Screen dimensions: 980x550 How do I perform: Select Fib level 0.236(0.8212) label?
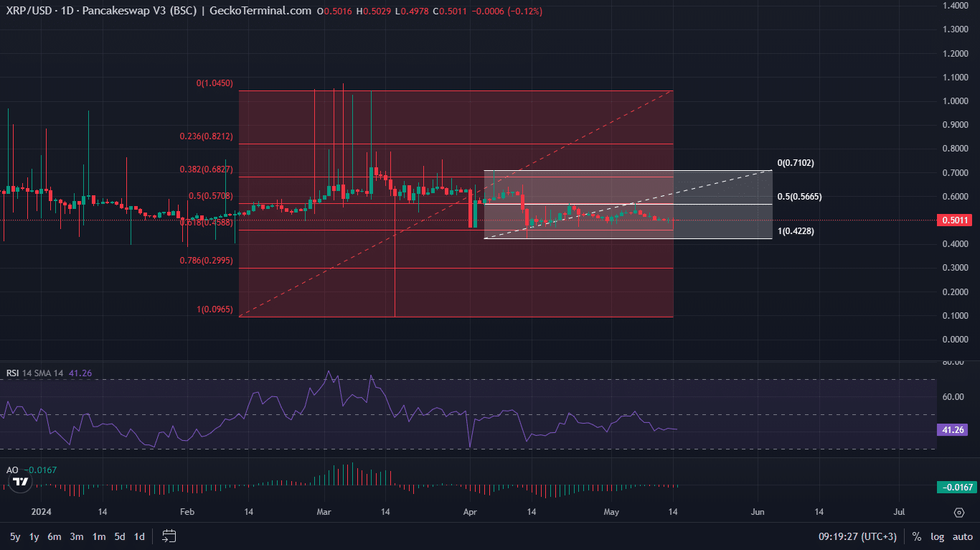[206, 136]
